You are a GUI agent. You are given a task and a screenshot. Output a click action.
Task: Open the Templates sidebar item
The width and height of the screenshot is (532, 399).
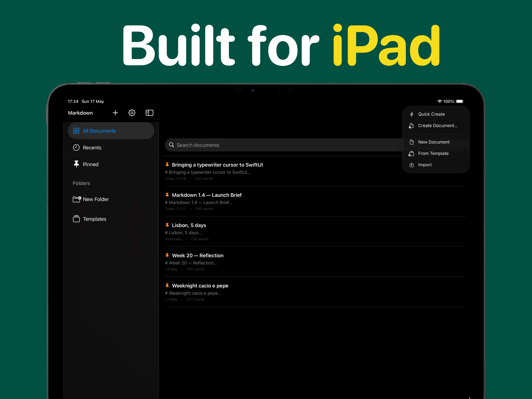(111, 219)
